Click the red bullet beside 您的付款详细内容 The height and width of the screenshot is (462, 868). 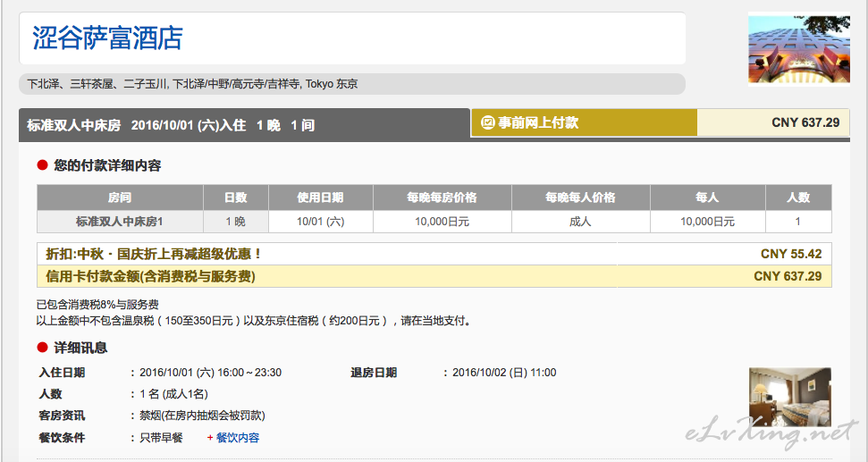42,165
